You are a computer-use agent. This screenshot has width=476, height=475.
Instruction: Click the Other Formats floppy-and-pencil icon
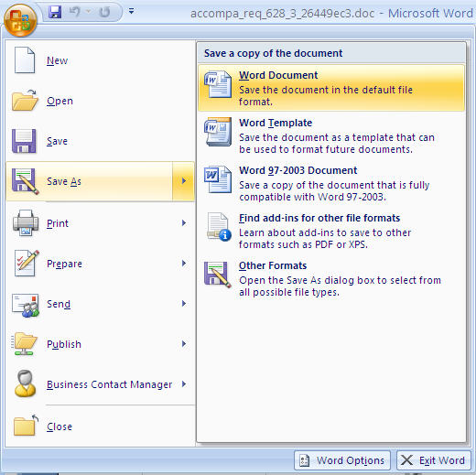coord(218,275)
